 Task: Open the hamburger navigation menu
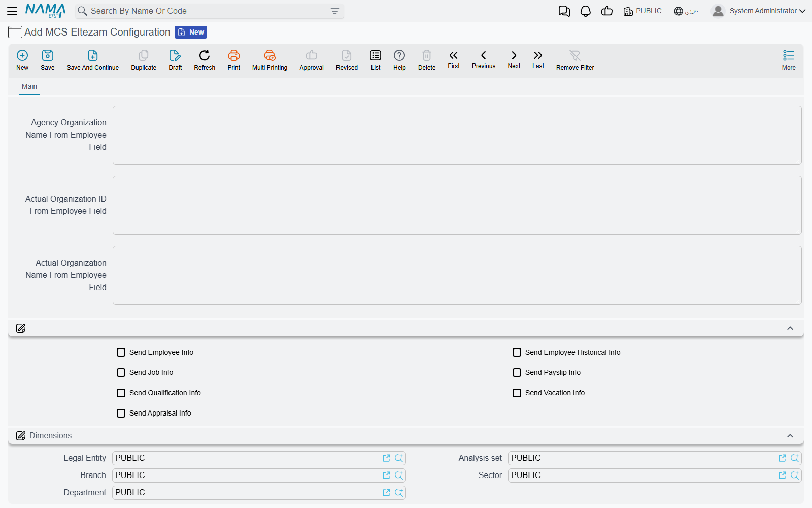click(12, 11)
